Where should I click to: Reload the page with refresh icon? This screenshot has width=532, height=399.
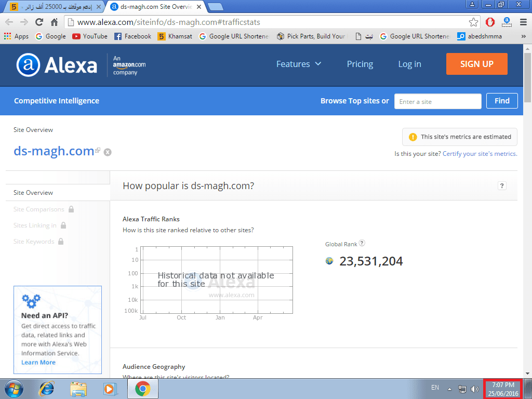coord(39,22)
